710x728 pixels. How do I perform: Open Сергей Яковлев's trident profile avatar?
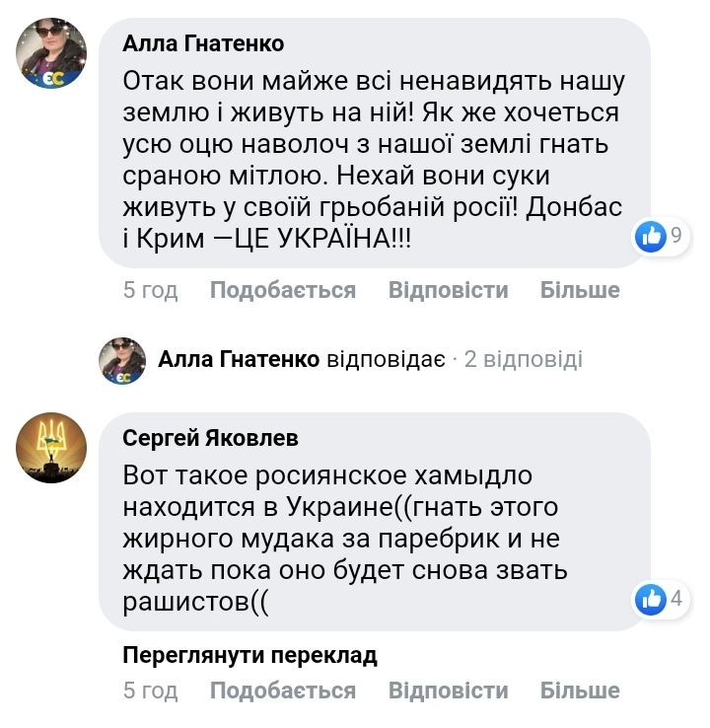click(x=51, y=448)
